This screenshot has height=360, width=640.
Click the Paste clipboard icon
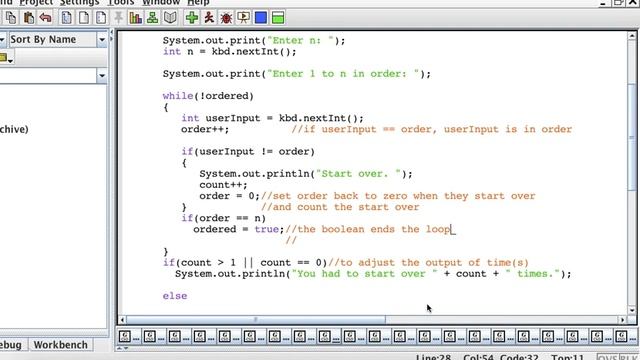pyautogui.click(x=29, y=18)
